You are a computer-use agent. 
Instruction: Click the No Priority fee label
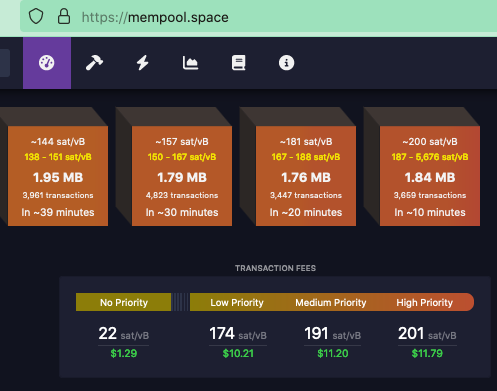tap(124, 302)
